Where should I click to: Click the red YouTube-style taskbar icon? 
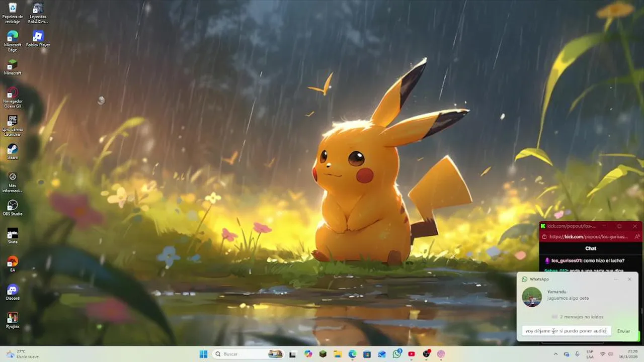click(x=412, y=354)
